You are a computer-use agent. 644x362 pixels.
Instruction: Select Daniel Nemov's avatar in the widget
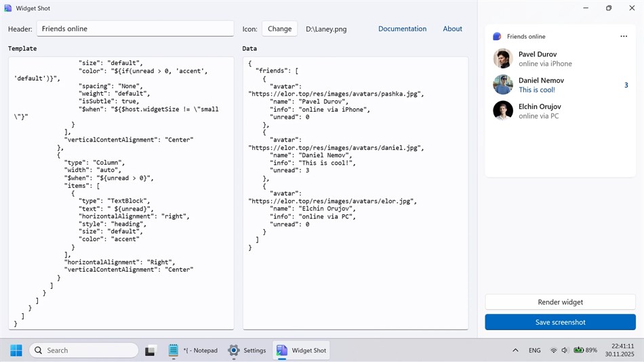(x=503, y=85)
